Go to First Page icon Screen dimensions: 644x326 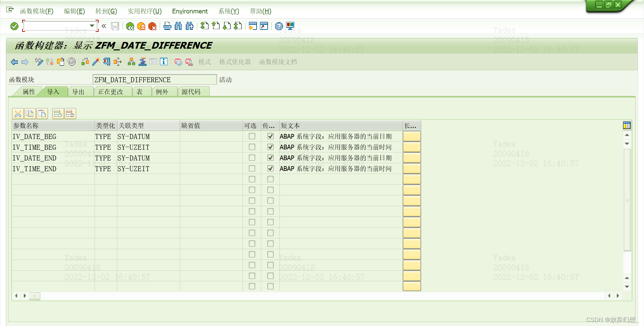(205, 26)
